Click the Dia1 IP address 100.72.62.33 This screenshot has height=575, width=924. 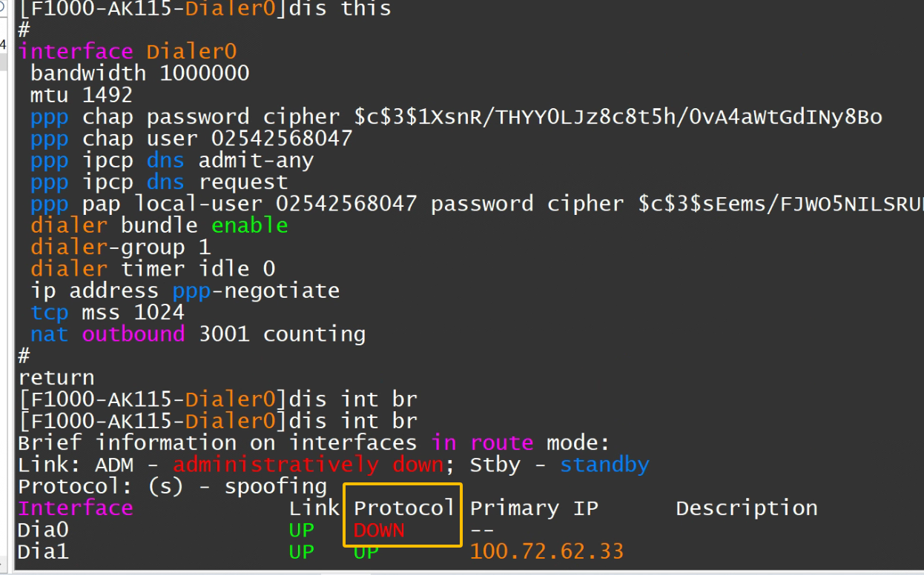(547, 551)
